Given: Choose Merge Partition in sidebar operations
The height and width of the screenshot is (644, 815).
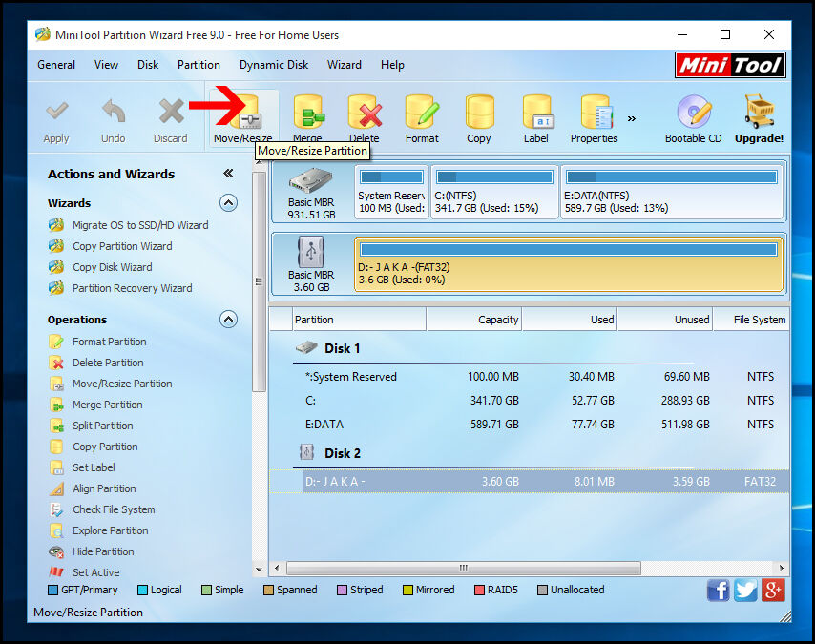Looking at the screenshot, I should [x=107, y=405].
